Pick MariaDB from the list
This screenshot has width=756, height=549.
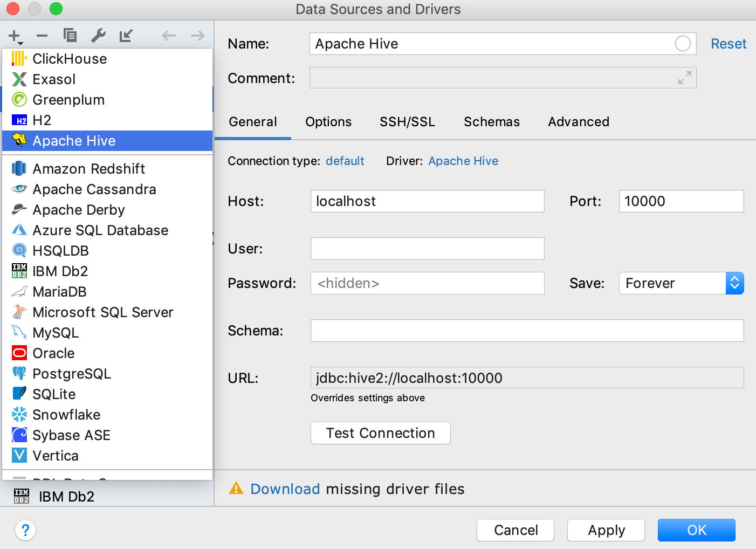click(108, 292)
